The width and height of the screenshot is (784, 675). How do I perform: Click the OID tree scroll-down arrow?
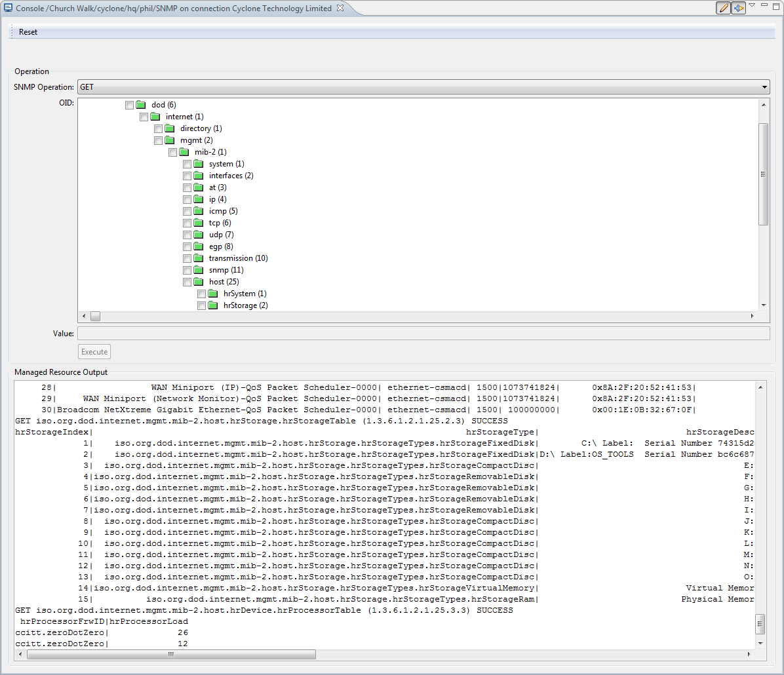coord(763,305)
